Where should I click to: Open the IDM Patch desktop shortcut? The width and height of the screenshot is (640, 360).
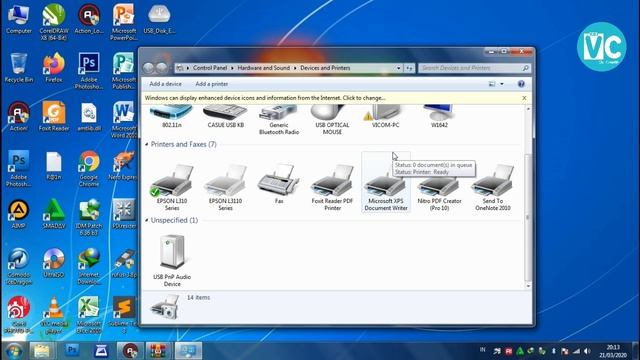point(89,217)
